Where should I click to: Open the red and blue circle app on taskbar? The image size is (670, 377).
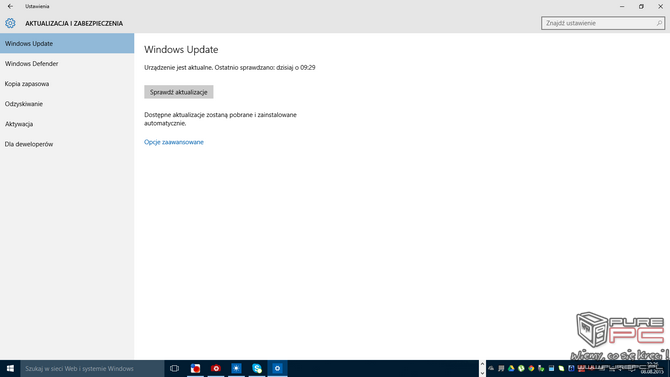[x=195, y=368]
